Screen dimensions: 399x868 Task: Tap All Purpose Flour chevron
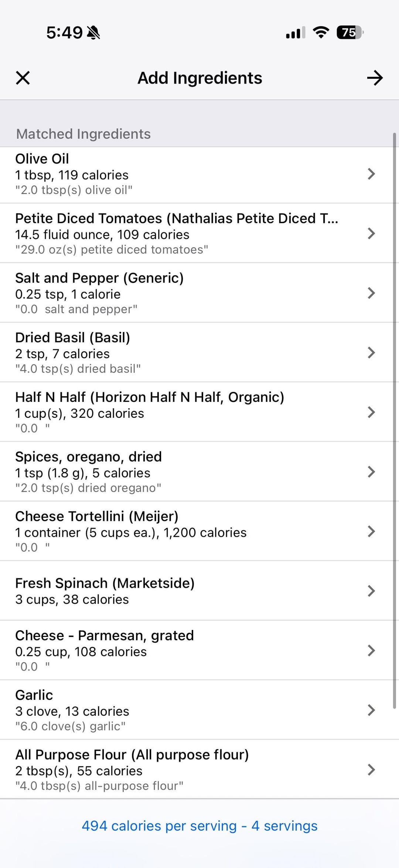click(x=371, y=769)
